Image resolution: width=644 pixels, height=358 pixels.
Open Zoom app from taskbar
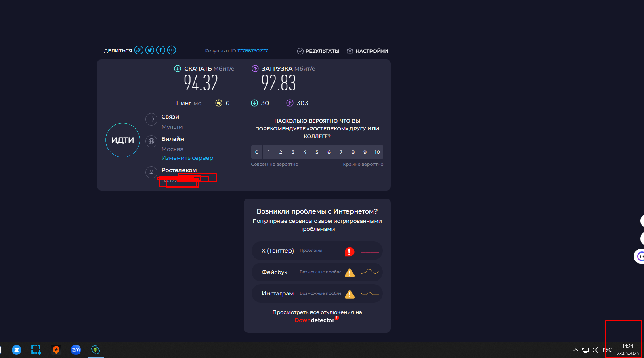(76, 350)
